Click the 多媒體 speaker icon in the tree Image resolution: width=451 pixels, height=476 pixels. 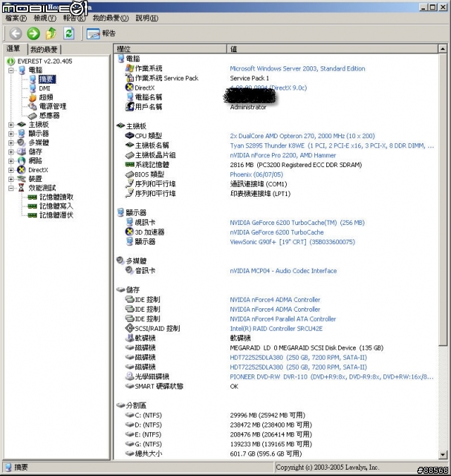tap(22, 142)
